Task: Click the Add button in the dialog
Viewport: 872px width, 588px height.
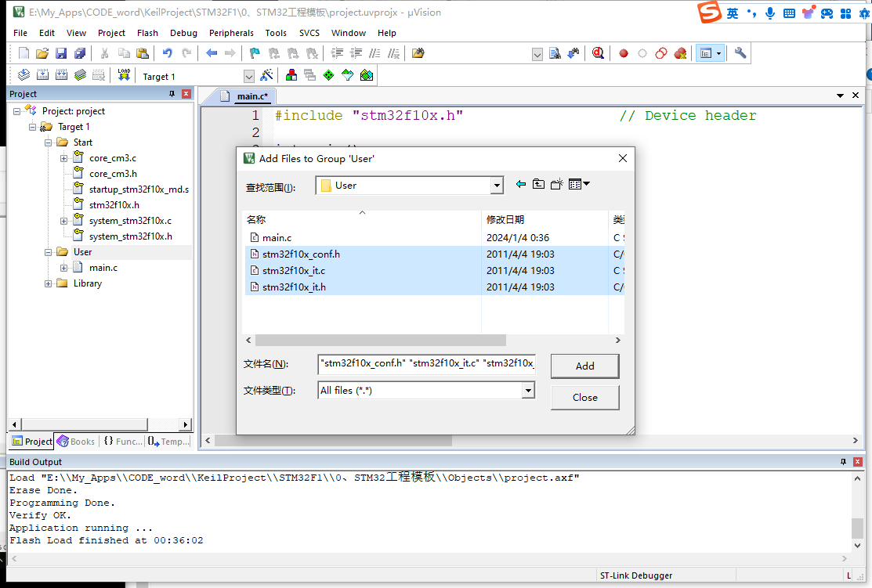Action: click(584, 366)
